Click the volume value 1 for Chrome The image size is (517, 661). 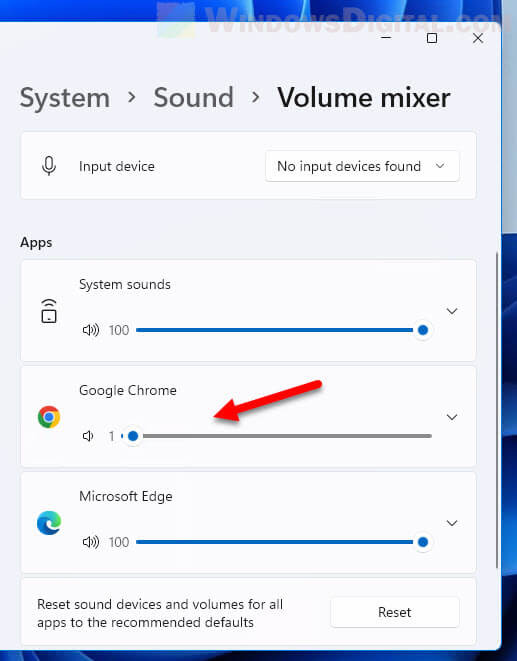click(112, 436)
